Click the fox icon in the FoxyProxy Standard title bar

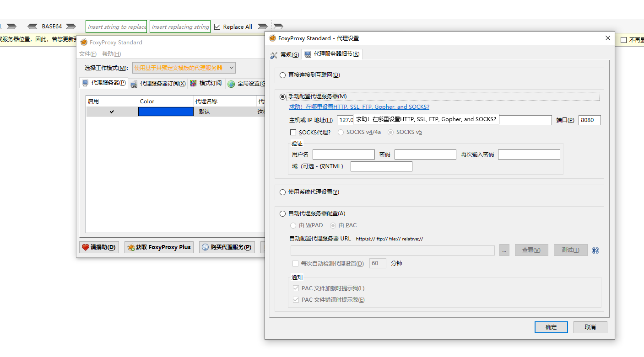click(84, 43)
